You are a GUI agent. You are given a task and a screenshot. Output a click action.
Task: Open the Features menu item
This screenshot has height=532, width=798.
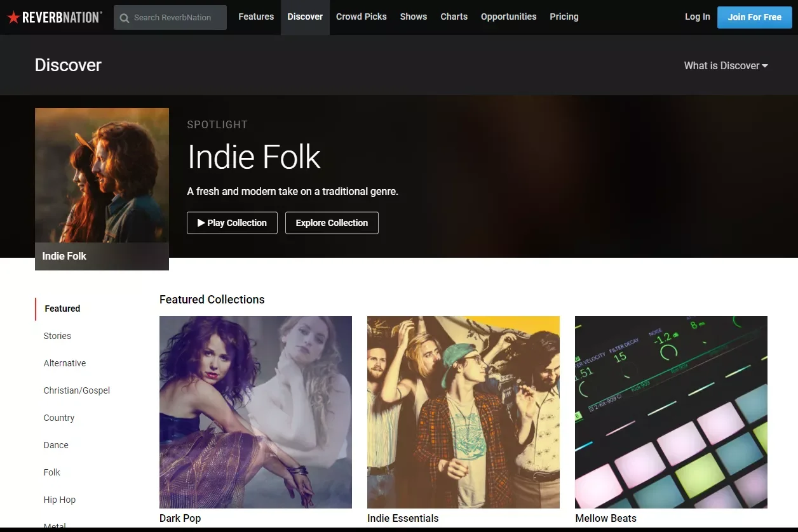pos(256,17)
